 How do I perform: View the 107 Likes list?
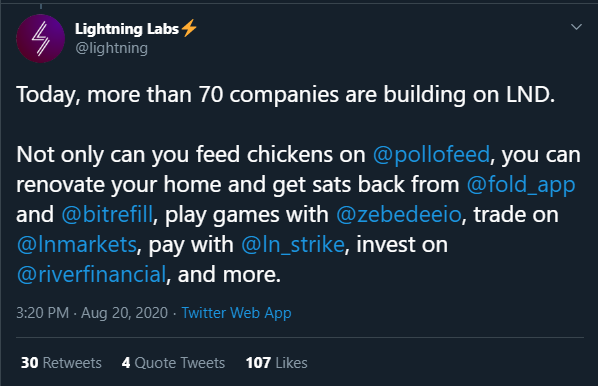coord(276,363)
